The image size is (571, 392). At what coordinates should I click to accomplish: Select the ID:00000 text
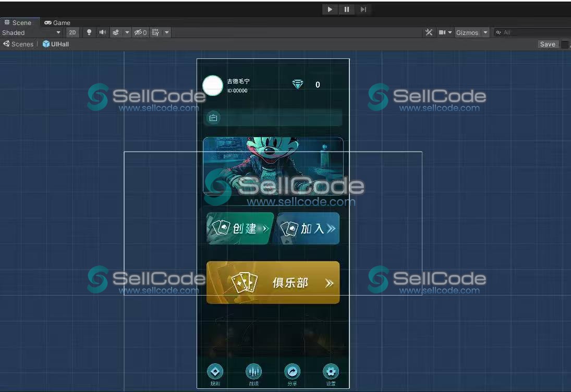click(x=237, y=91)
